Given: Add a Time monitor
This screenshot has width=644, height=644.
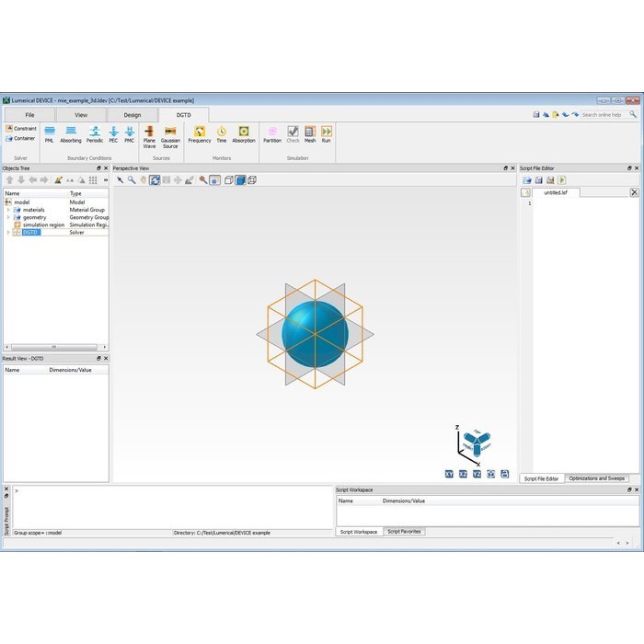Looking at the screenshot, I should [x=222, y=134].
